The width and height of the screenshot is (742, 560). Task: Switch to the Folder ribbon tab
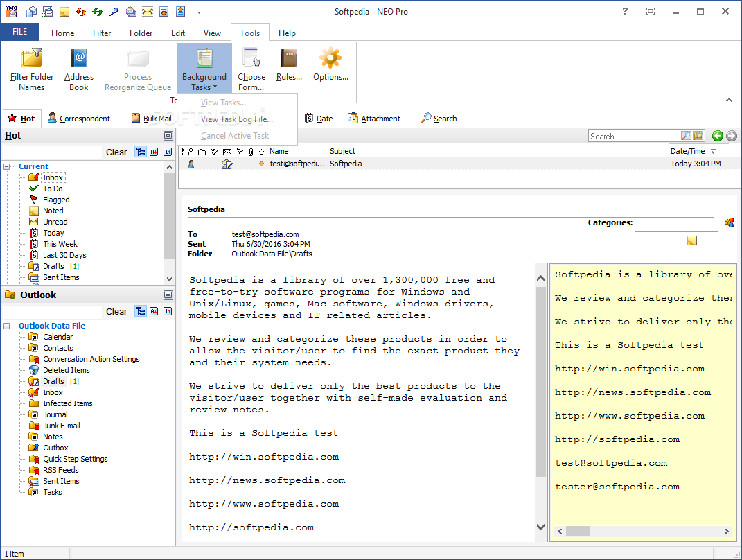141,33
